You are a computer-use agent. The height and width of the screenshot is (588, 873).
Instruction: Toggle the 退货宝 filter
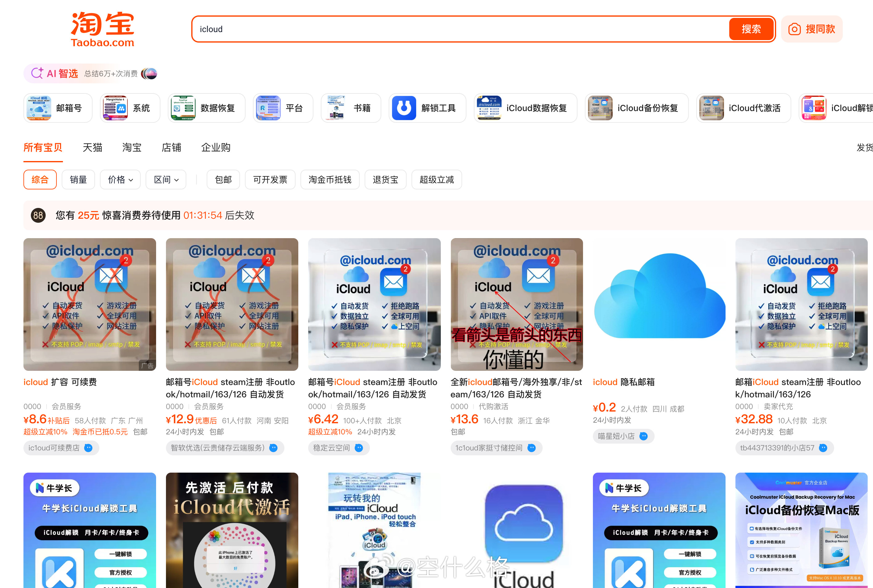tap(386, 180)
